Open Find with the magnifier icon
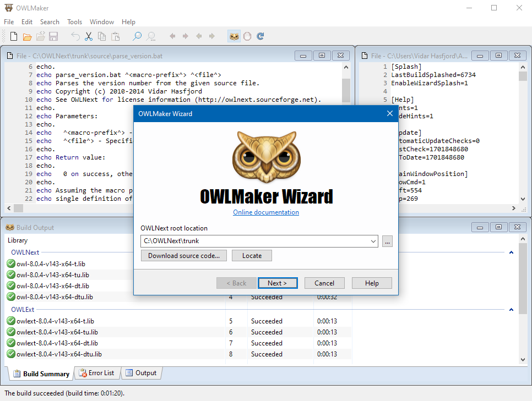This screenshot has width=532, height=401. pos(137,36)
